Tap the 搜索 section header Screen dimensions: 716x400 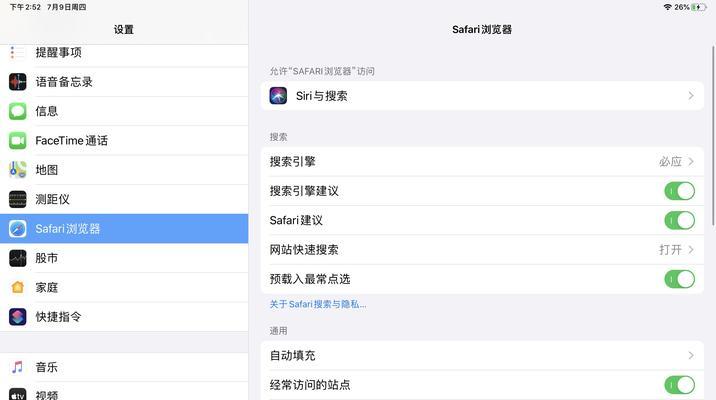[279, 137]
